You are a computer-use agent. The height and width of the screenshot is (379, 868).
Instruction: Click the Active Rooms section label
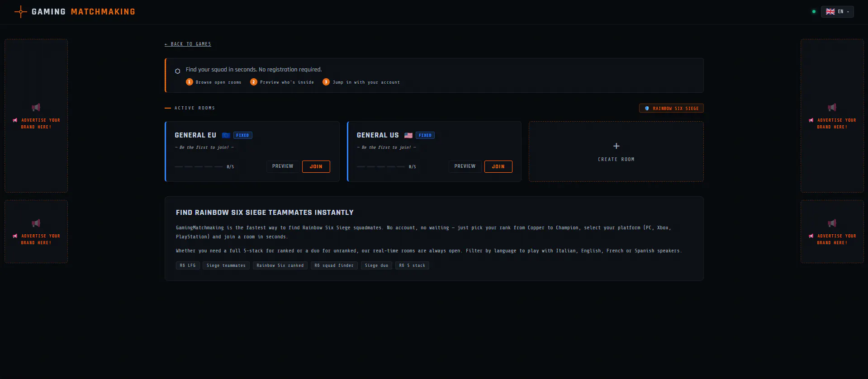click(194, 108)
